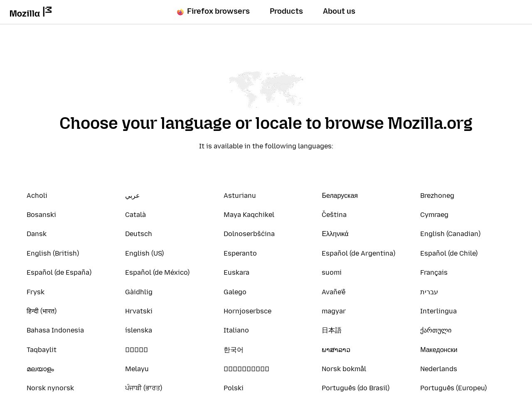This screenshot has height=399, width=532.
Task: Choose Ελληνικά language
Action: 335,234
